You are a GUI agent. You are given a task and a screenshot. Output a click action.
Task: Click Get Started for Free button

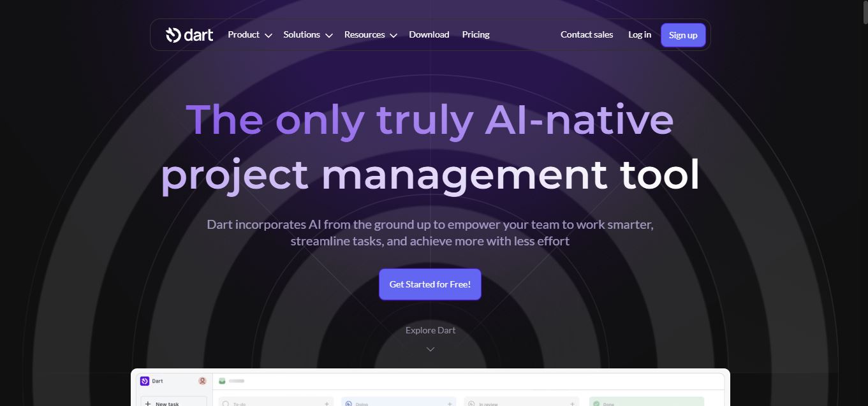pos(430,284)
